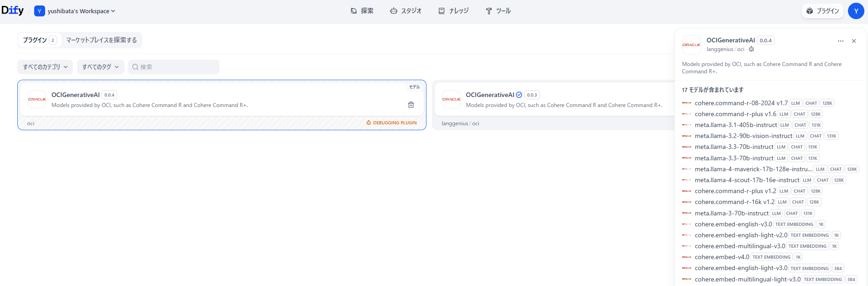Click langgenius / oci text under second card
This screenshot has height=286, width=868.
[460, 123]
